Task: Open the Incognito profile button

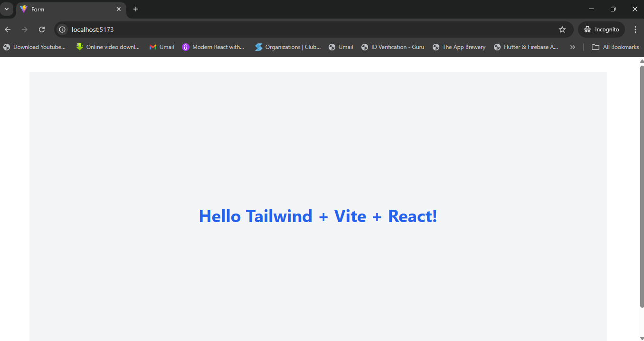Action: (601, 29)
